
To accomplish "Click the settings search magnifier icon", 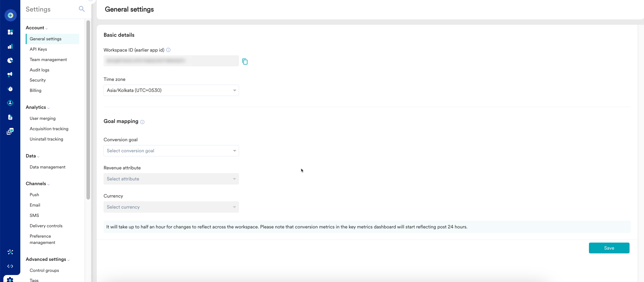I will (81, 9).
